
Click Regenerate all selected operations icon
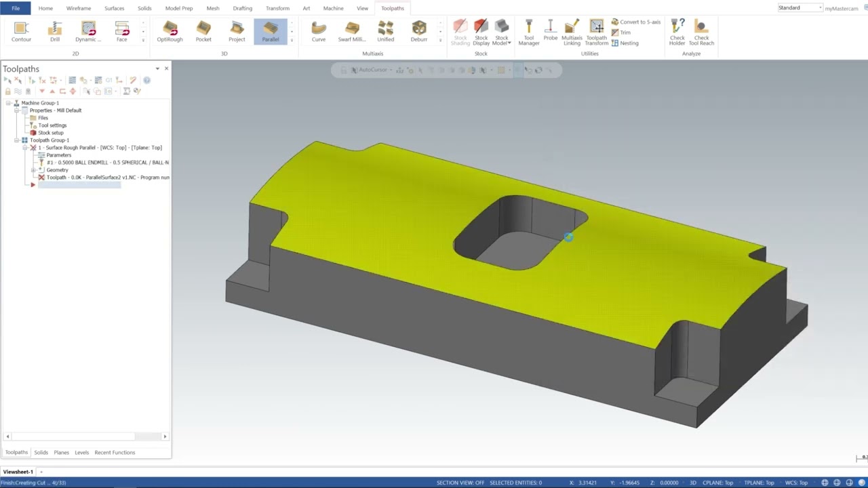(x=31, y=80)
